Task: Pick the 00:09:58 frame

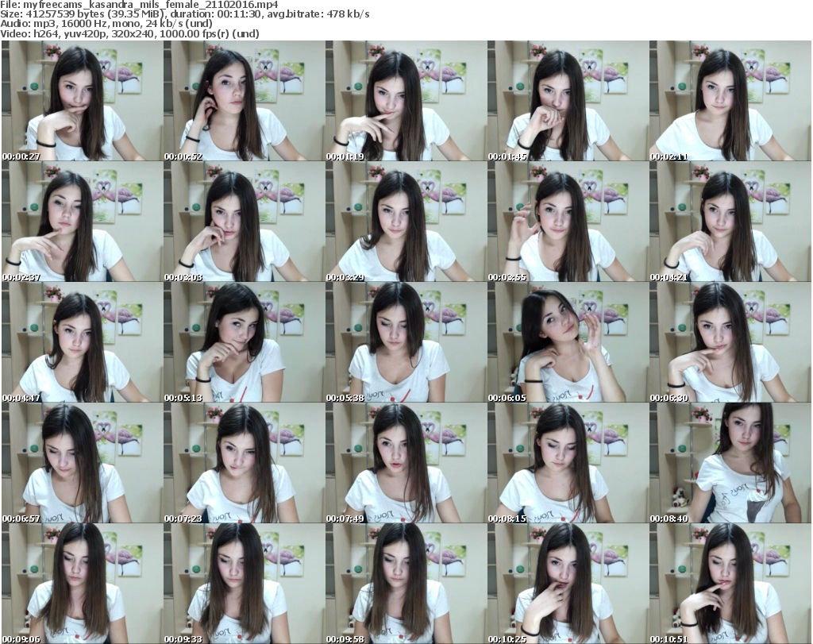Action: (x=406, y=584)
